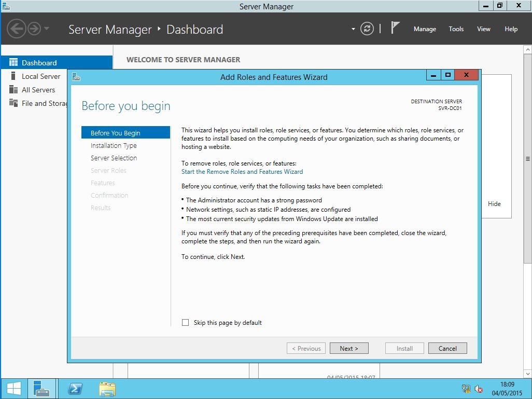This screenshot has width=532, height=399.
Task: Expand the navigation history dropdown arrow
Action: (47, 29)
